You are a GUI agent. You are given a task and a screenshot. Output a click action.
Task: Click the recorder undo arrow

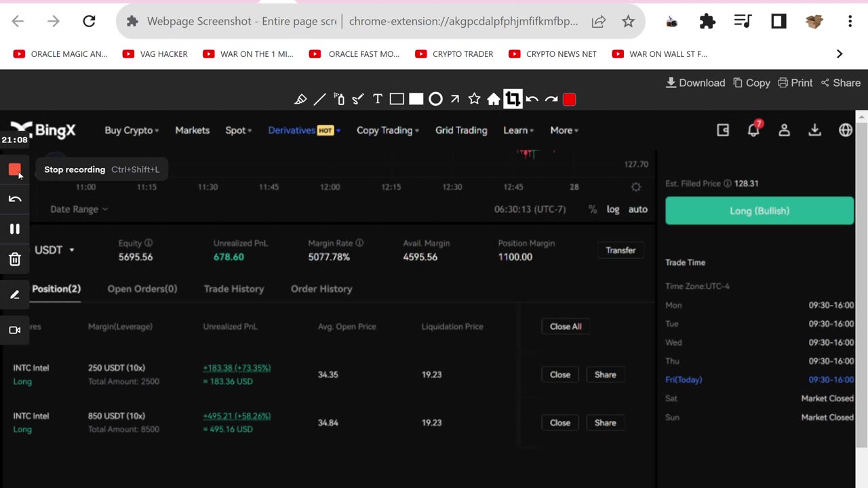15,199
